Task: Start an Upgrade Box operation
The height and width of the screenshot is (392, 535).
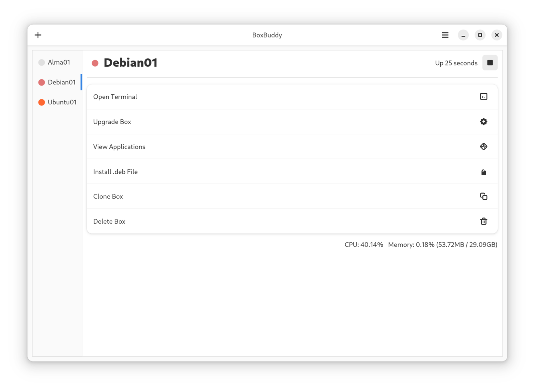Action: (112, 122)
